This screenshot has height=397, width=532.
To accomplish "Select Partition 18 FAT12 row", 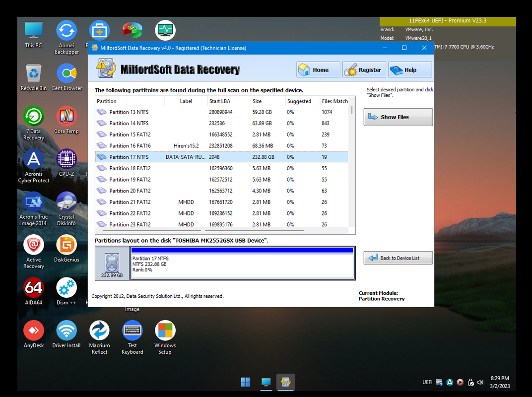I will (222, 168).
